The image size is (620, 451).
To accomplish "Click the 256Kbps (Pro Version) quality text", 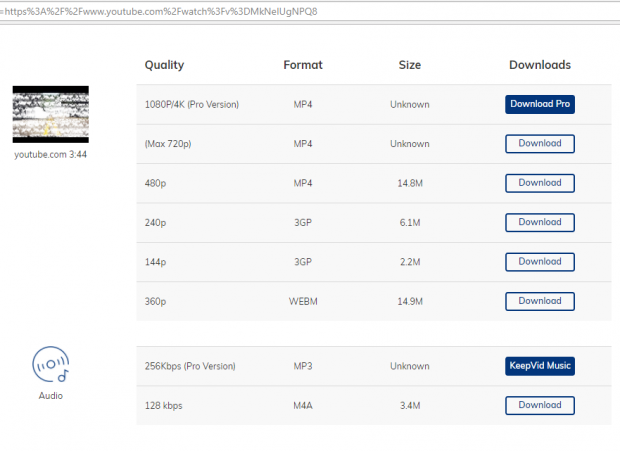I will 191,366.
